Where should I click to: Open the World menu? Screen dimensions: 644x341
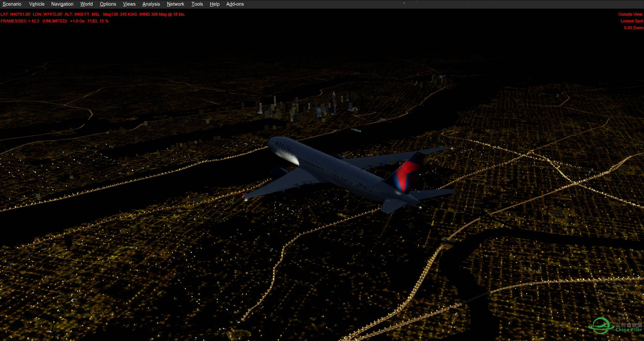coord(86,4)
